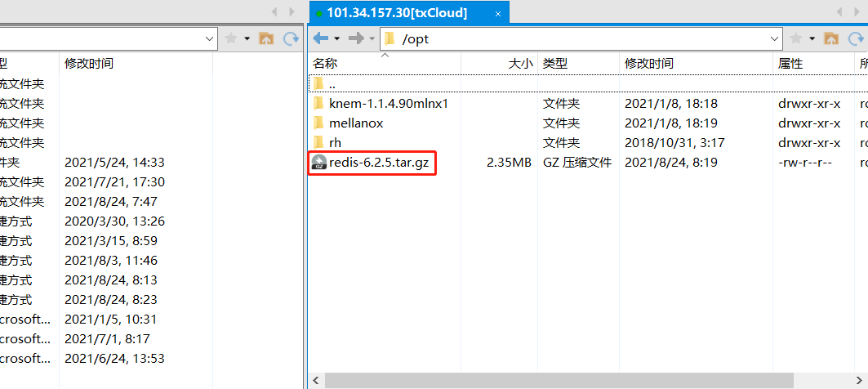Click the local date 2021/7/21, 17:30
868x389 pixels.
tap(114, 182)
